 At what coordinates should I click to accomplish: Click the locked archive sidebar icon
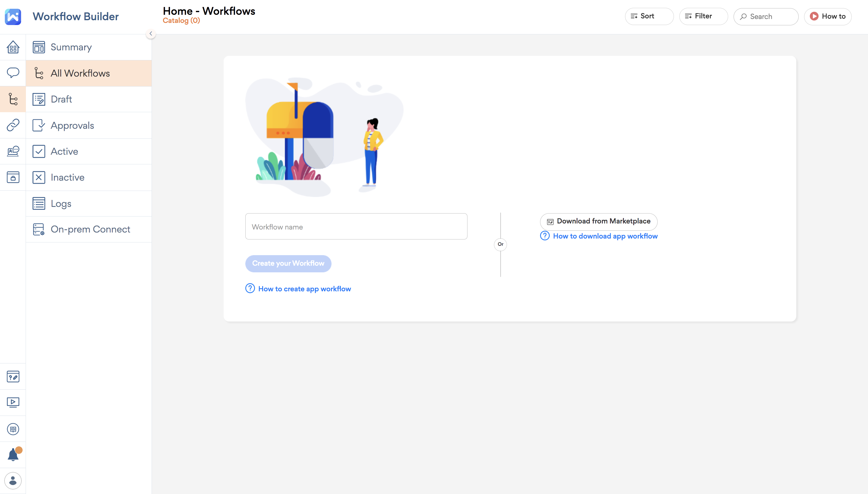(x=13, y=177)
